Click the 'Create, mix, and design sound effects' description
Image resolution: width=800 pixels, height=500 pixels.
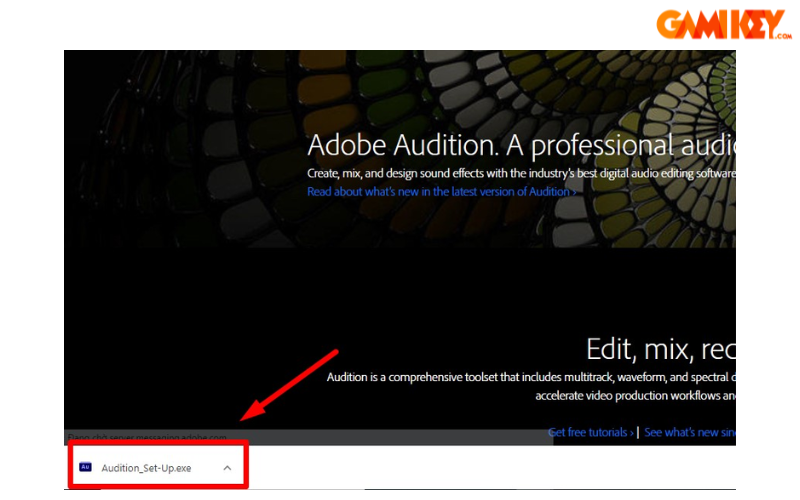pyautogui.click(x=520, y=174)
